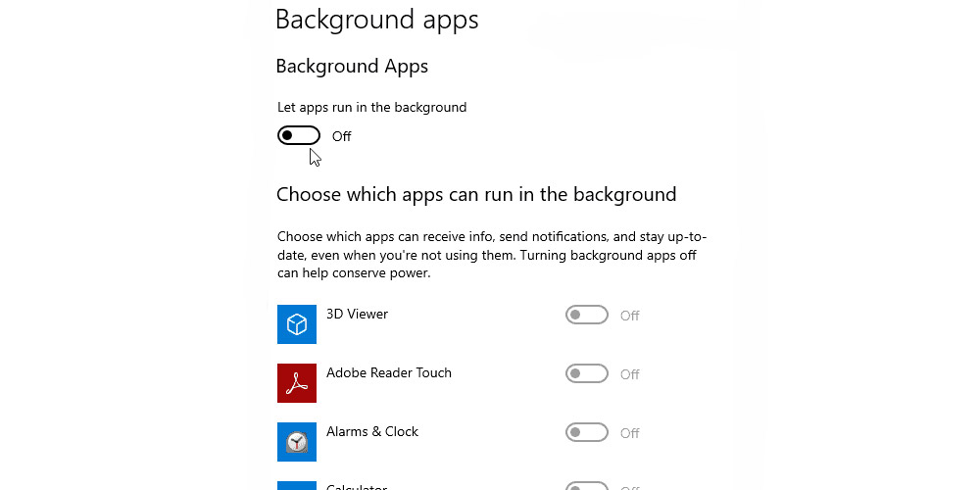Viewport: 980px width, 490px height.
Task: Click the Off label next to 3D Viewer
Action: coord(629,316)
